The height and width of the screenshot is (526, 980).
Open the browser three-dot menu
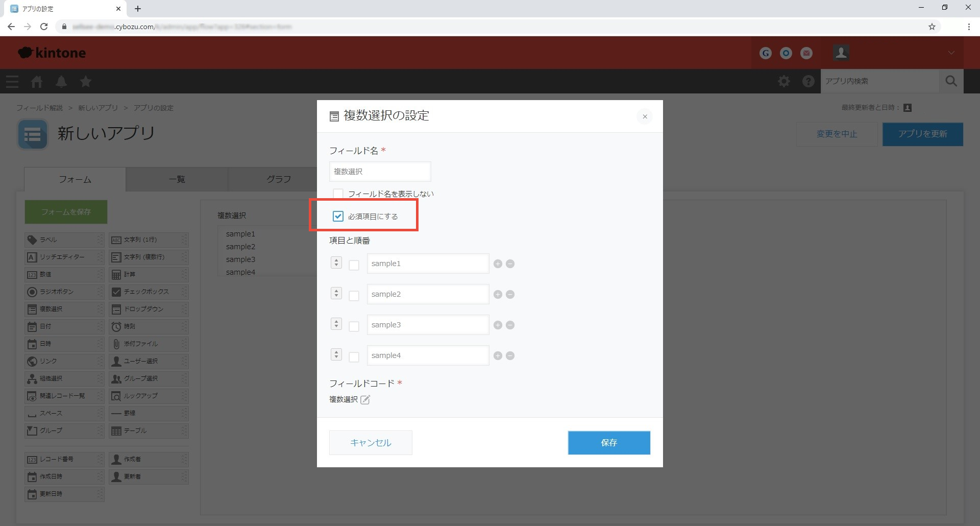(x=969, y=27)
